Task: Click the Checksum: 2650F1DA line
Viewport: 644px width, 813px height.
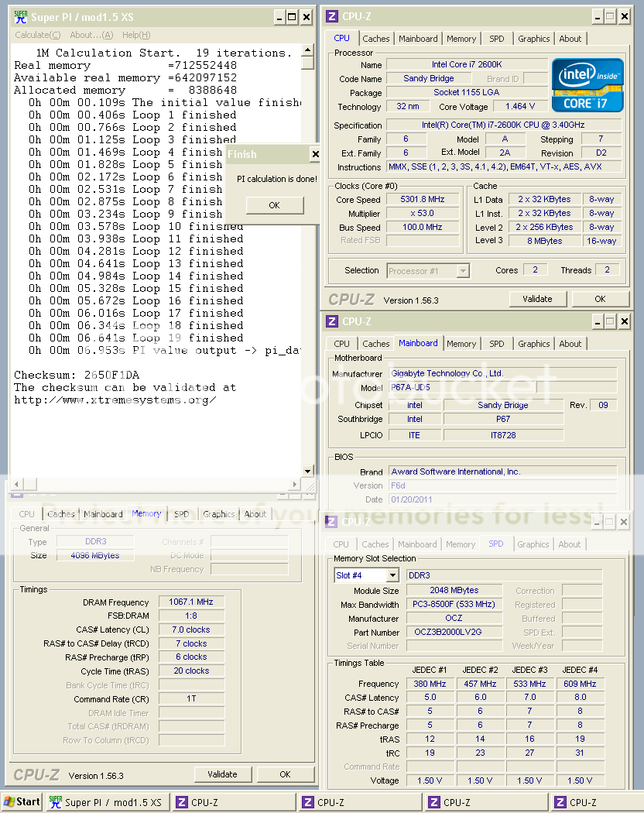Action: click(x=77, y=375)
